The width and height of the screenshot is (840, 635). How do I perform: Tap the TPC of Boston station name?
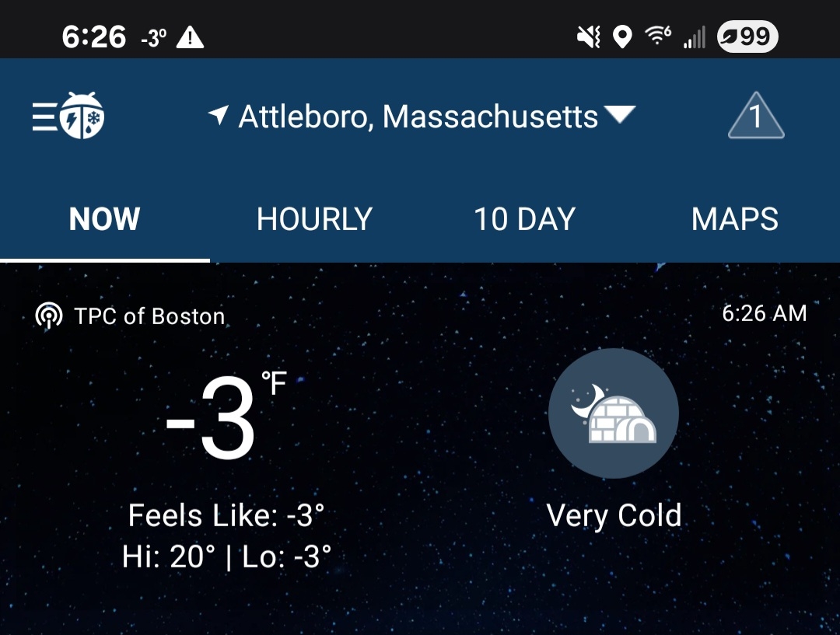(x=149, y=316)
